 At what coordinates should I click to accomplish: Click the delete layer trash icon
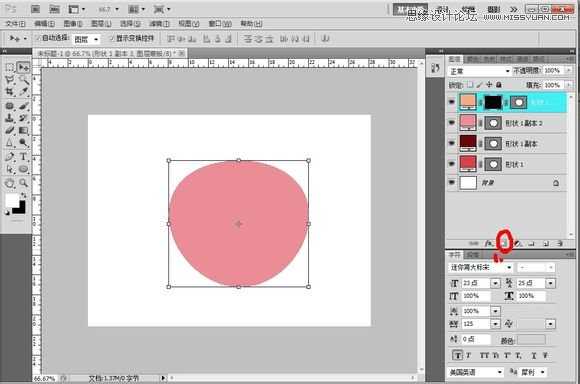(560, 243)
